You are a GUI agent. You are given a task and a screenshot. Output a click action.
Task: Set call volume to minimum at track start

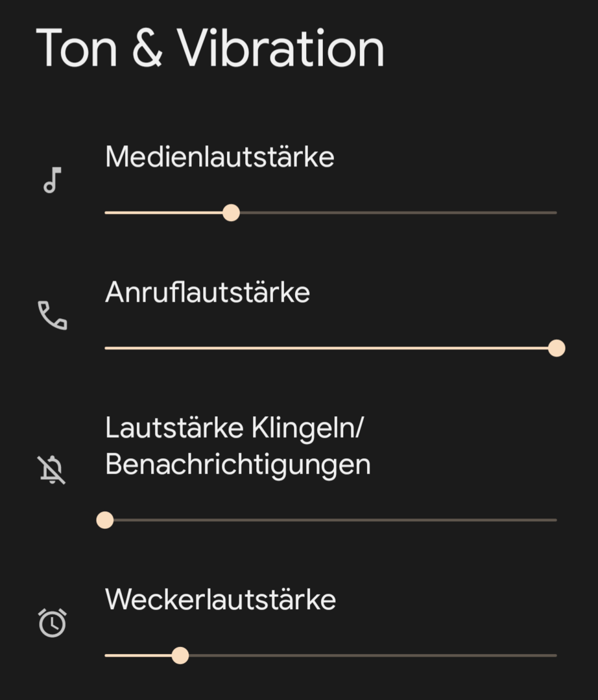point(106,349)
